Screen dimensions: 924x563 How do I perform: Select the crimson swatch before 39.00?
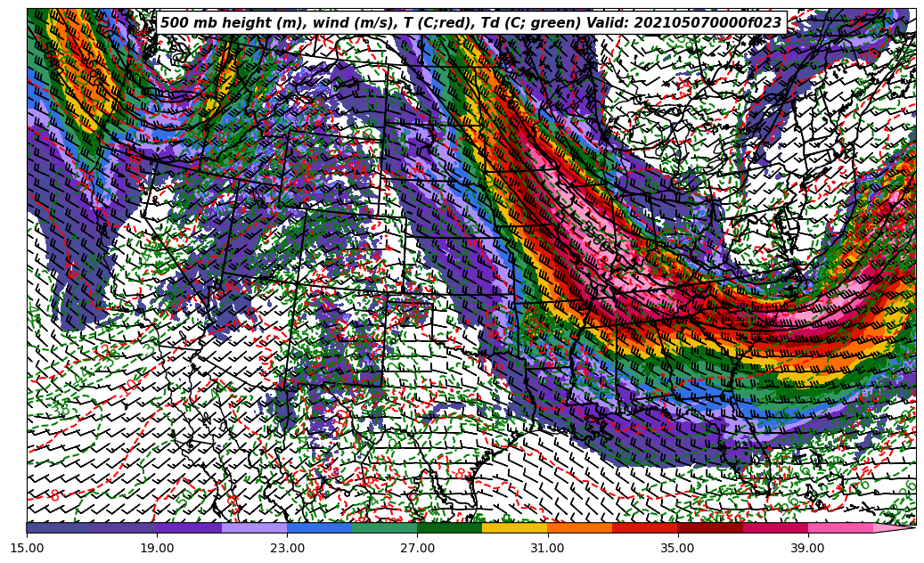point(774,528)
